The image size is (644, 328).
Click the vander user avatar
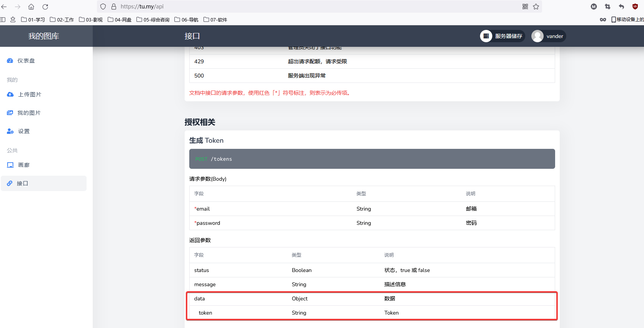coord(537,36)
